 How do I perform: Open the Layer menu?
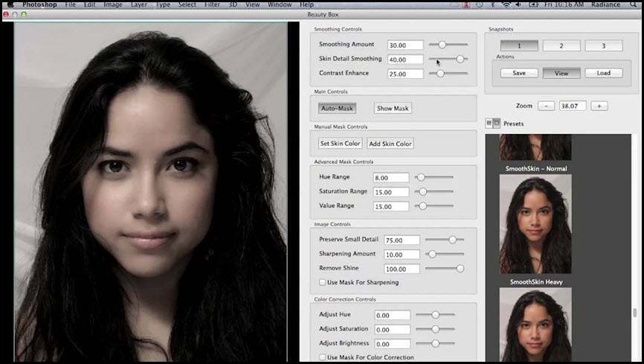point(139,4)
